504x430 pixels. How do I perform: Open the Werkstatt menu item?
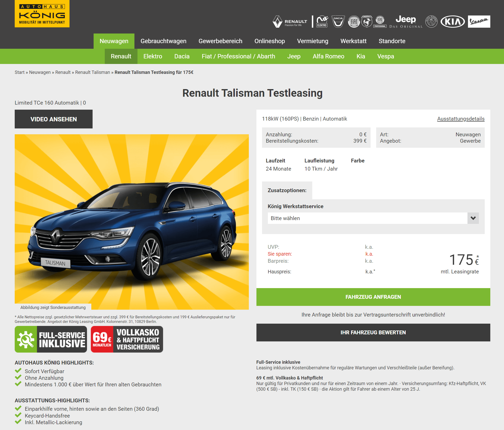pos(353,41)
